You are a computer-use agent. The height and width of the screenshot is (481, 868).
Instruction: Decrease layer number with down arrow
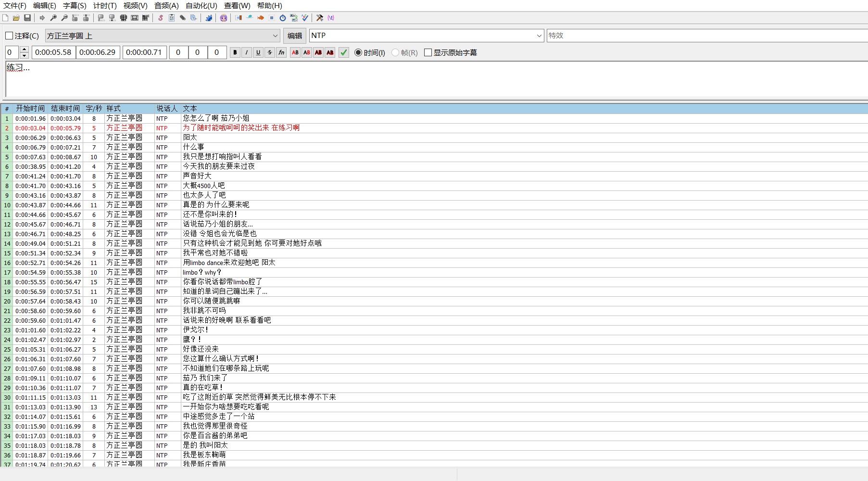coord(25,55)
